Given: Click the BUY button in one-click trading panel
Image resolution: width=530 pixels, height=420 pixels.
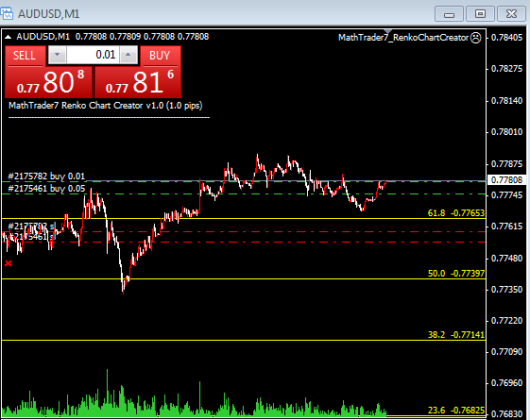Looking at the screenshot, I should tap(161, 56).
